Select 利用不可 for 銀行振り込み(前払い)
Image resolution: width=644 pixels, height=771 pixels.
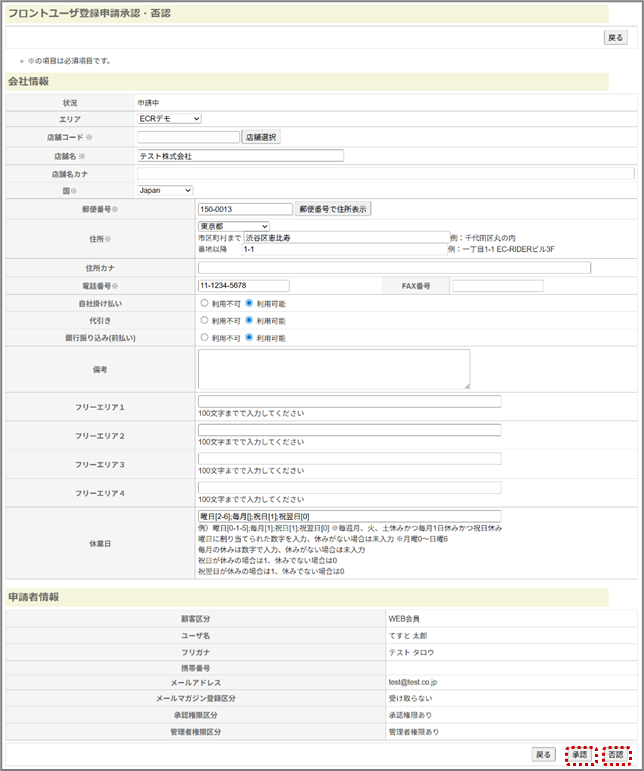click(204, 338)
